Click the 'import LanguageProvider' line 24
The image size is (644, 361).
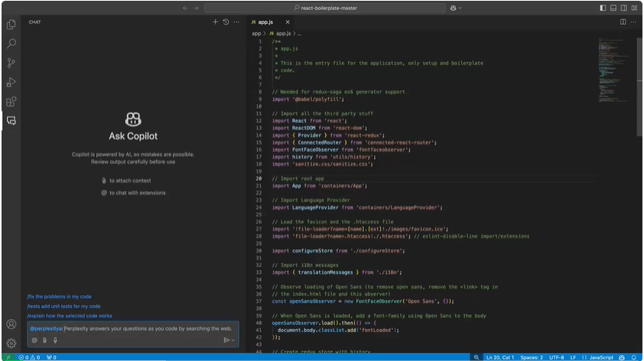click(x=357, y=207)
